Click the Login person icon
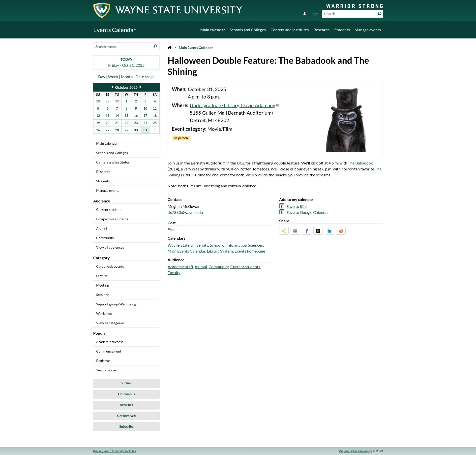 pos(304,14)
